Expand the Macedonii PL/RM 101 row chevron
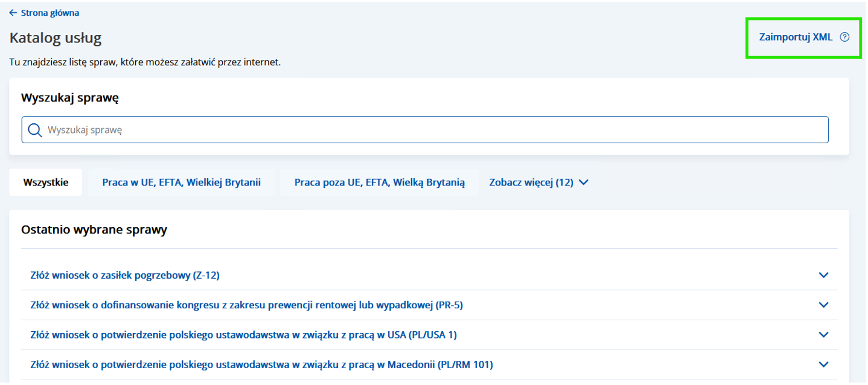 tap(823, 364)
